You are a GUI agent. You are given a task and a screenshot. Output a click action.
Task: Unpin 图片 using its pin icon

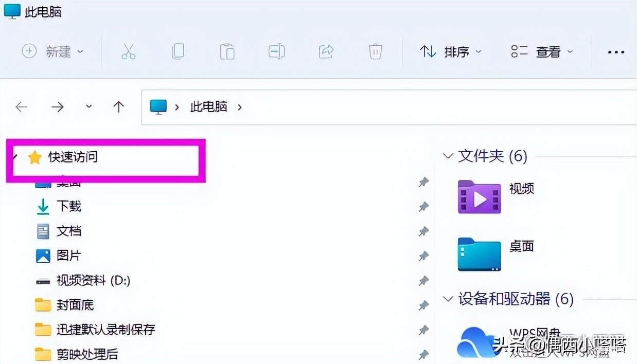point(423,256)
